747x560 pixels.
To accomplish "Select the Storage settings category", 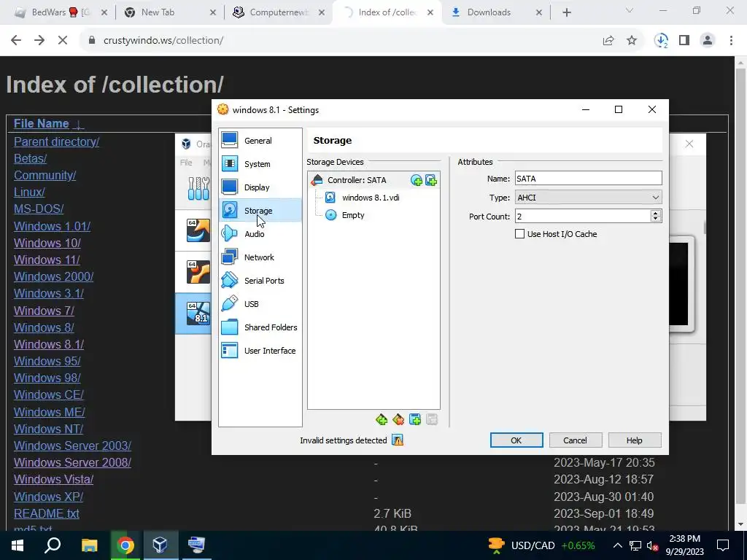I will point(260,211).
